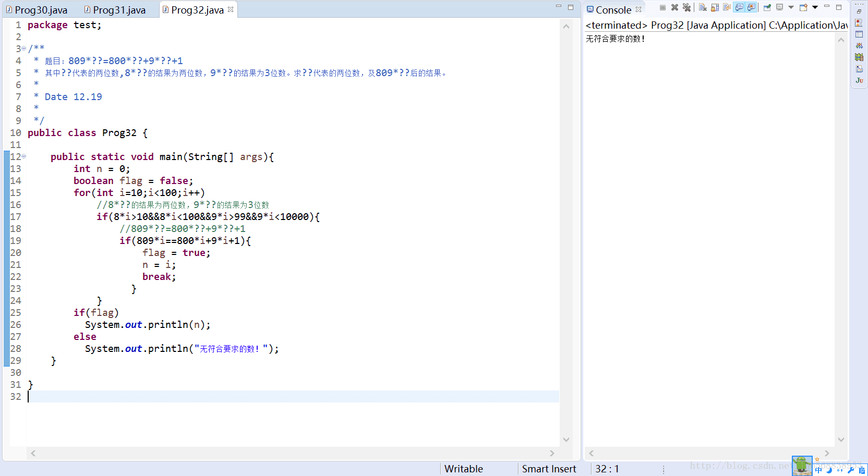Switch the IME Chinese mode indicator
Viewport: 868px width, 476px height.
click(x=818, y=470)
